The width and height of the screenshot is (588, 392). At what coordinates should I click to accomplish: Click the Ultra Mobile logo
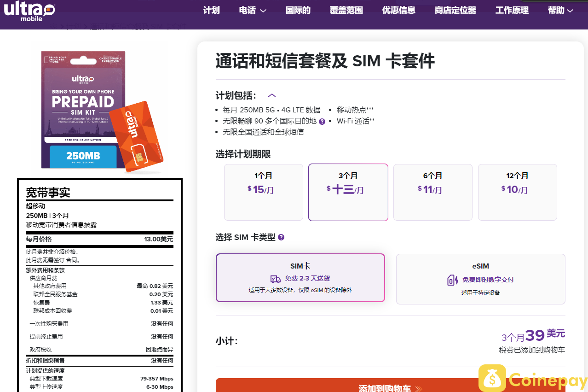[30, 12]
